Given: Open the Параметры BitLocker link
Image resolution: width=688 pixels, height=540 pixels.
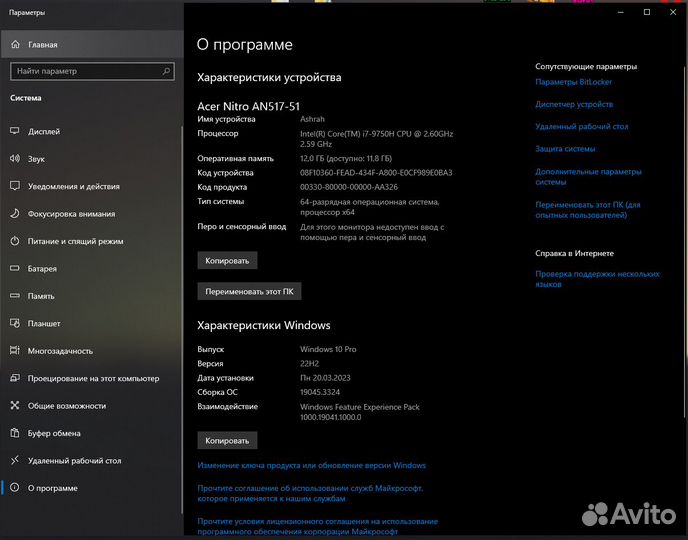Looking at the screenshot, I should tap(573, 82).
